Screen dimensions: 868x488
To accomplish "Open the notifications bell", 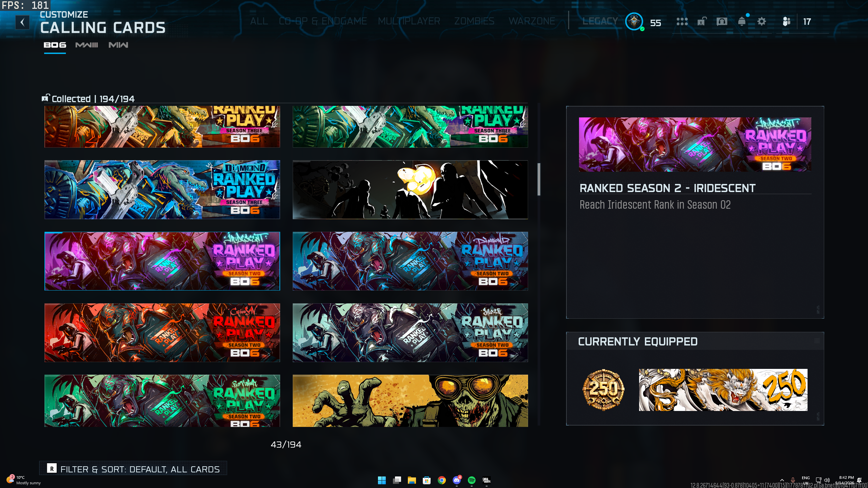I will pyautogui.click(x=742, y=22).
